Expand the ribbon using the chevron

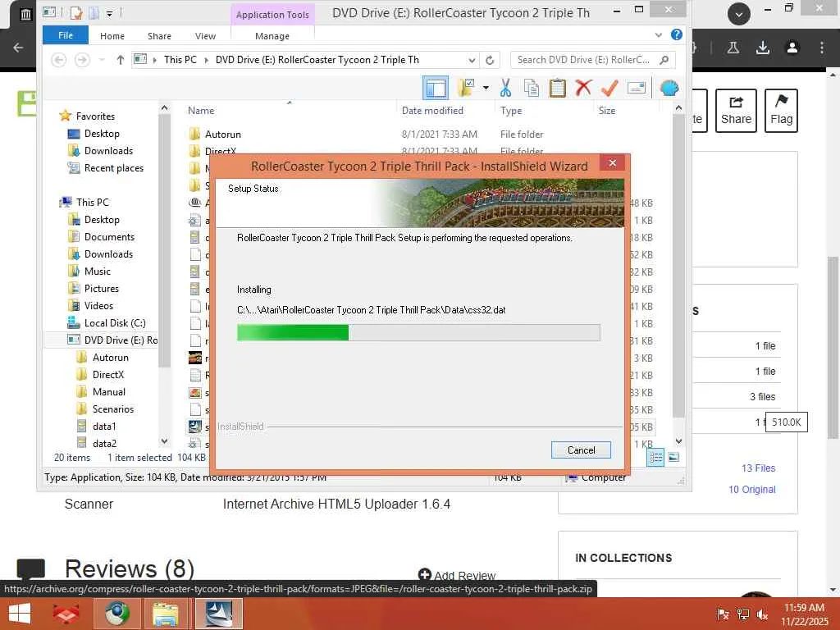pyautogui.click(x=659, y=34)
